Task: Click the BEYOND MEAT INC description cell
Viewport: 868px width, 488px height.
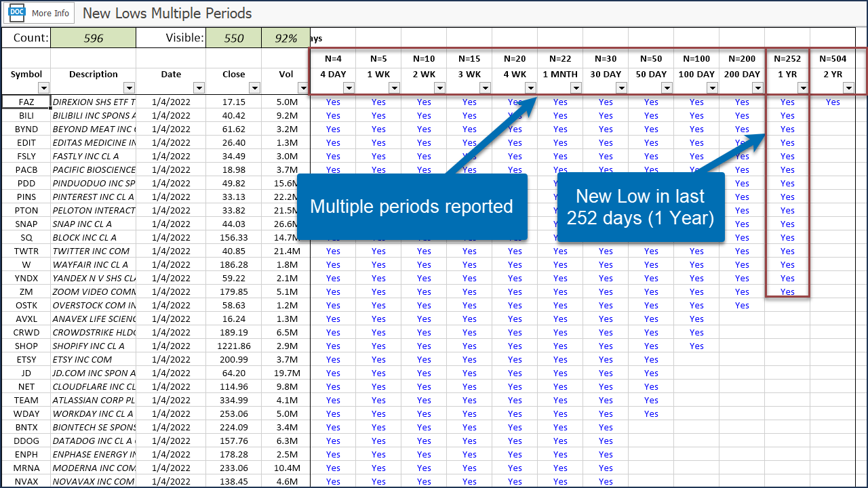Action: 94,129
